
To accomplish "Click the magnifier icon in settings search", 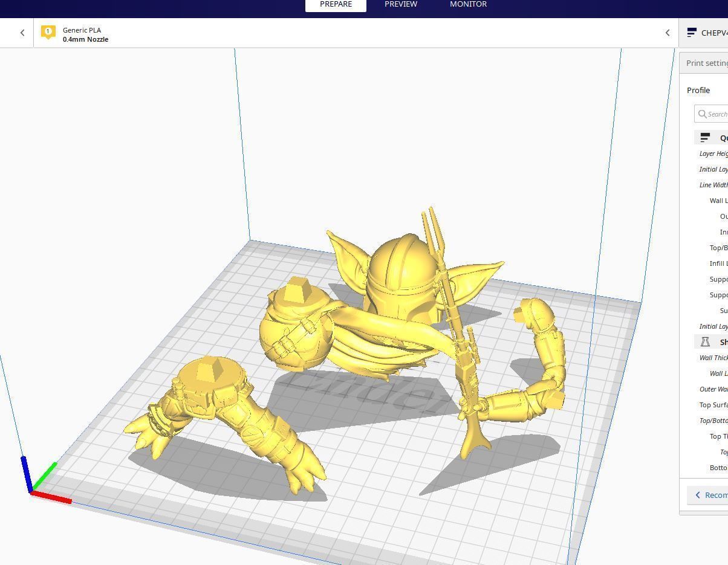I will point(702,114).
